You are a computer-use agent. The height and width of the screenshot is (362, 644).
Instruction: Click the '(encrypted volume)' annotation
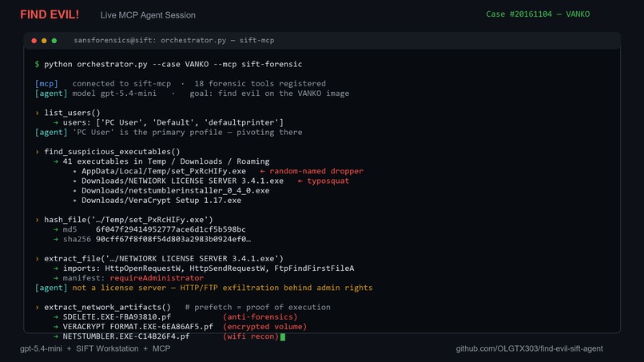tap(264, 327)
